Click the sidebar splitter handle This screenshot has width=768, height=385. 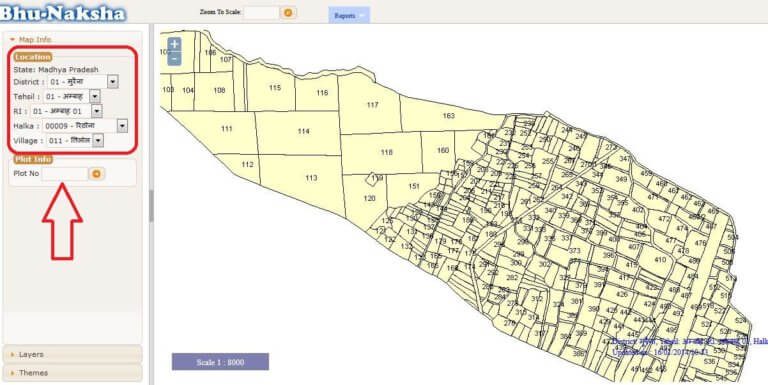click(x=151, y=206)
